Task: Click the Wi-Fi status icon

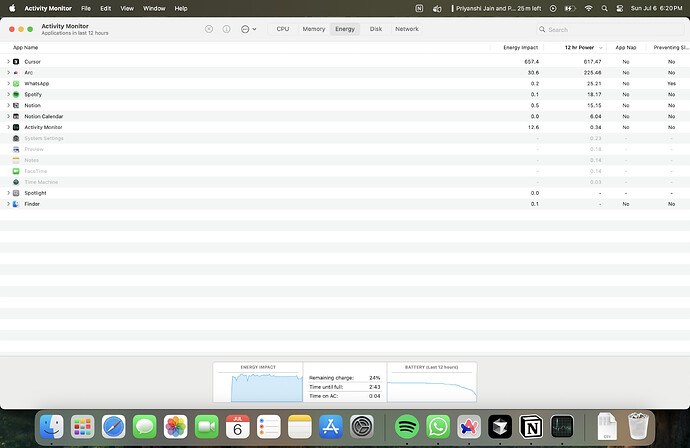Action: pyautogui.click(x=588, y=8)
